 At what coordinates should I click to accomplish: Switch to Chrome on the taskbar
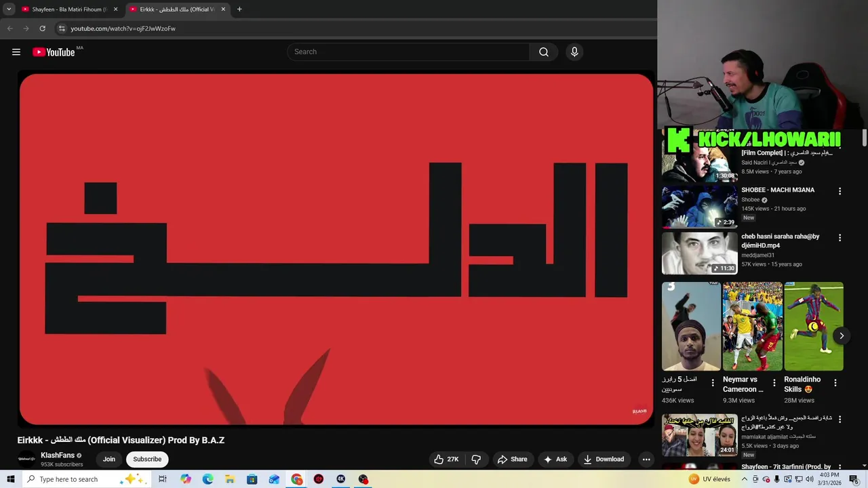tap(297, 479)
